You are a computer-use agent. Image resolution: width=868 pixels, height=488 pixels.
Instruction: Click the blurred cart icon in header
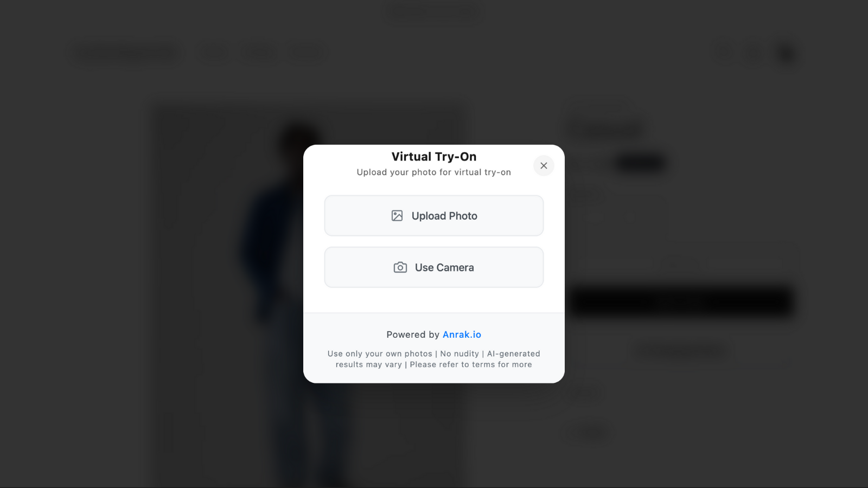coord(786,53)
